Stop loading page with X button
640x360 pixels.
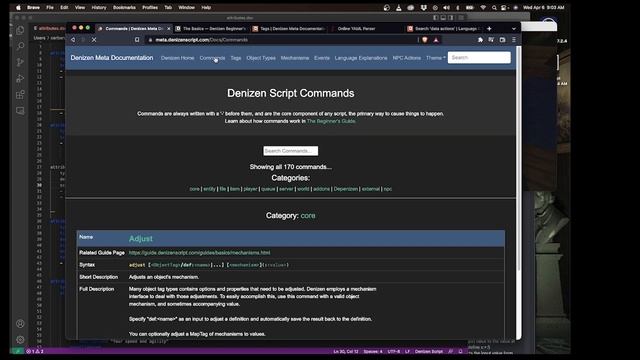point(94,40)
